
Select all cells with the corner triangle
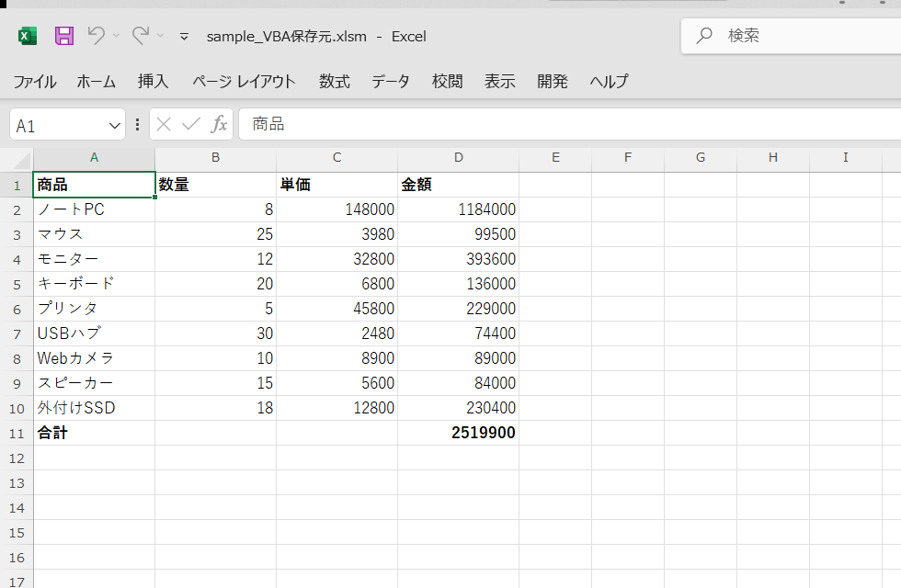(20, 160)
